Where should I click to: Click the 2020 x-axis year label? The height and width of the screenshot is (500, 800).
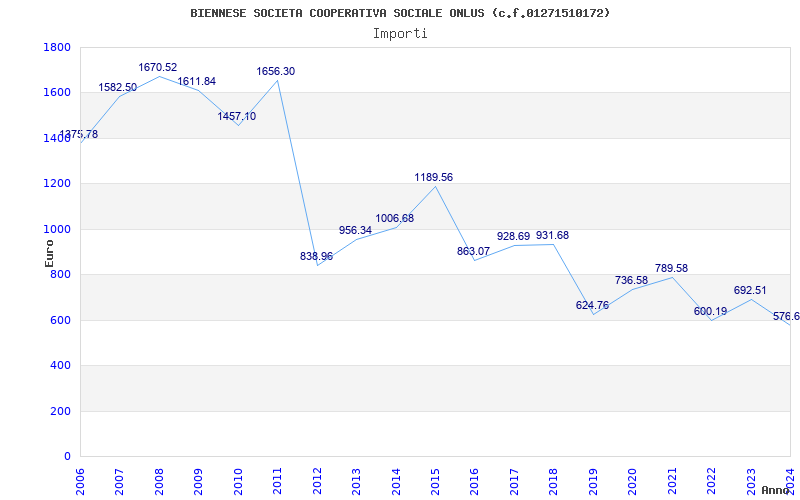click(633, 482)
